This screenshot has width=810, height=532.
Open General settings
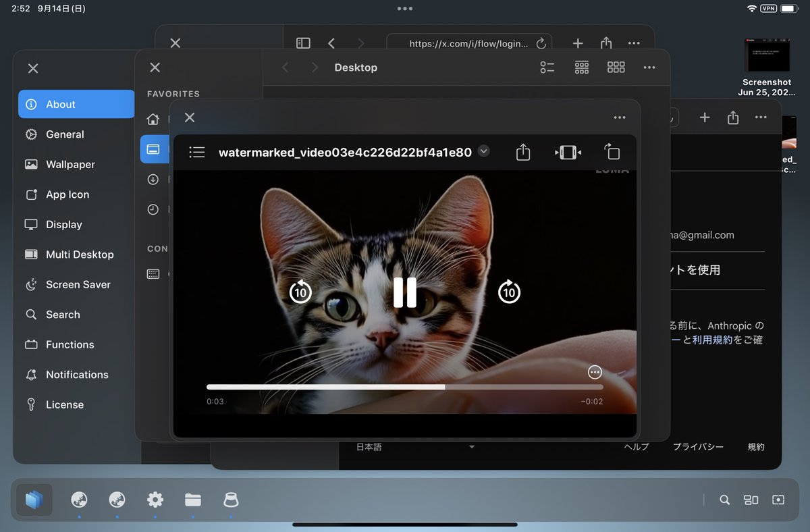tap(76, 134)
